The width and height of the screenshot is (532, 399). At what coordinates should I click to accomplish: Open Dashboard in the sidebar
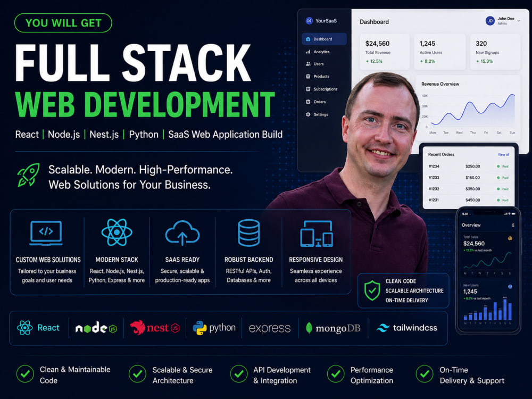click(x=324, y=39)
